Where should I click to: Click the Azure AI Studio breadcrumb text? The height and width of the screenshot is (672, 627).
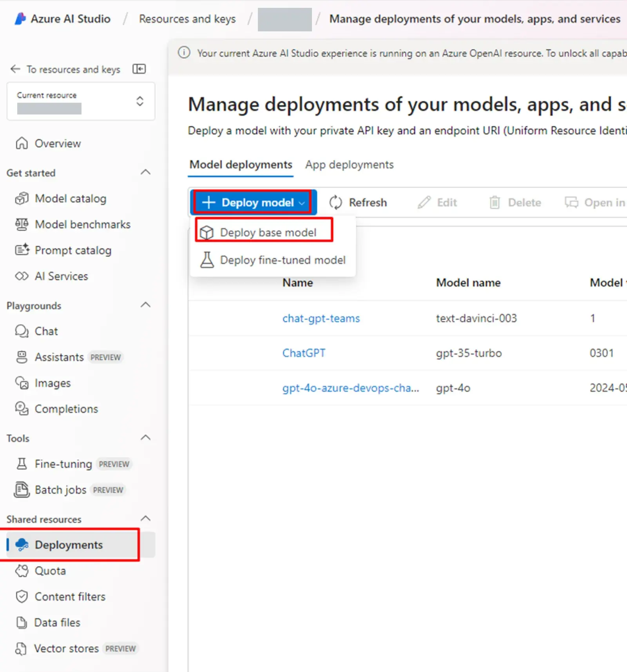[x=71, y=19]
